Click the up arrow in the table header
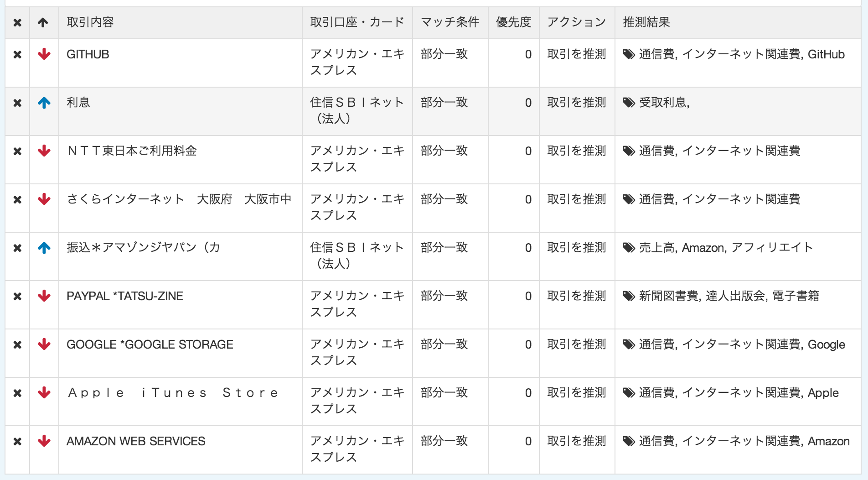The height and width of the screenshot is (480, 868). point(44,21)
